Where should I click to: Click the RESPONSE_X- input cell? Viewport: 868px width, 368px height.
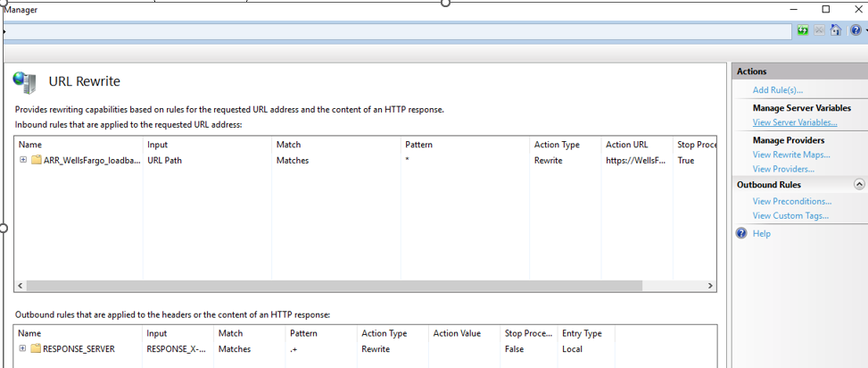178,348
